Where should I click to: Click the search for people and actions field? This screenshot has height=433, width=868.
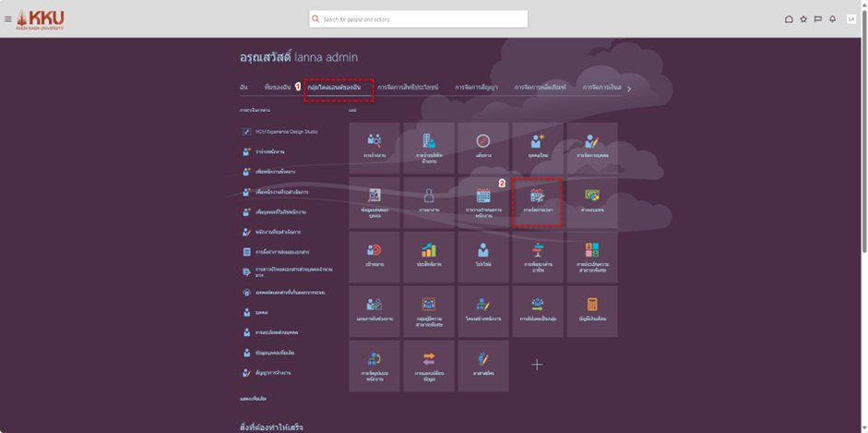[x=420, y=18]
